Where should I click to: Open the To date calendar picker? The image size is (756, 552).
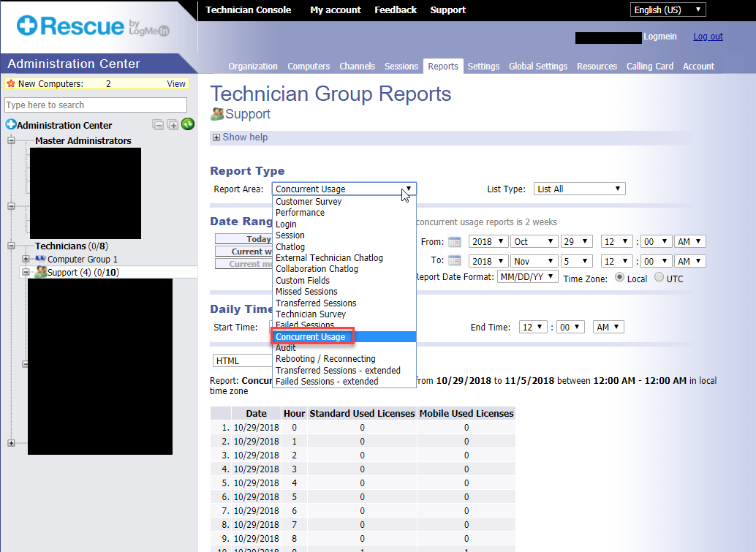tap(454, 261)
